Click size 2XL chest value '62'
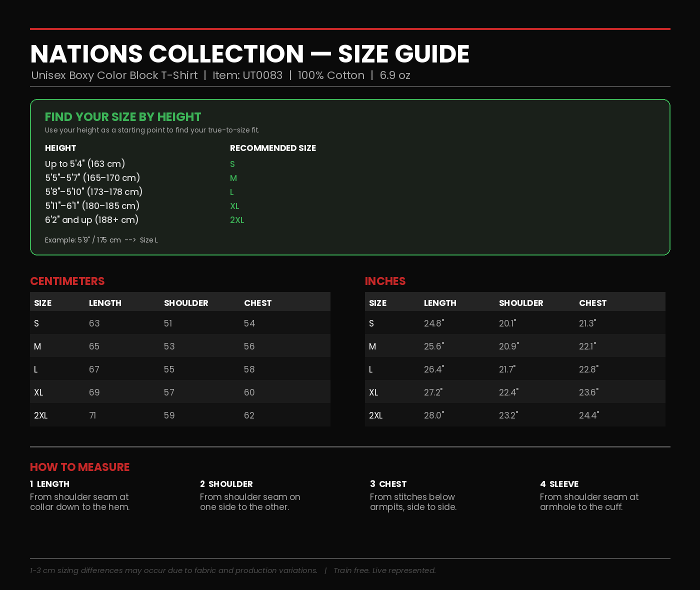700x590 pixels. (249, 415)
